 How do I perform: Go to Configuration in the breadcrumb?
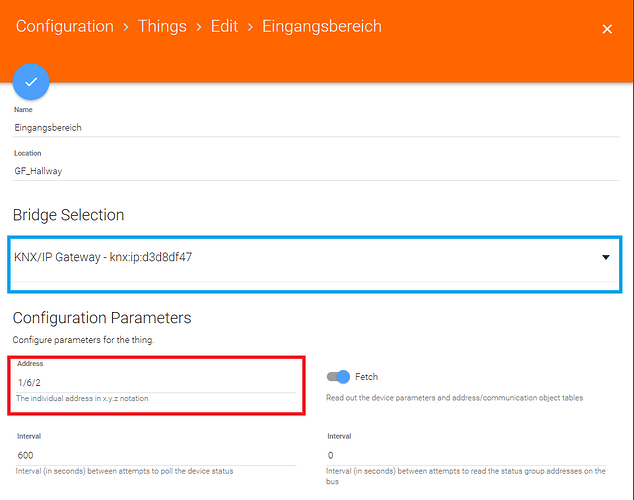tap(64, 26)
